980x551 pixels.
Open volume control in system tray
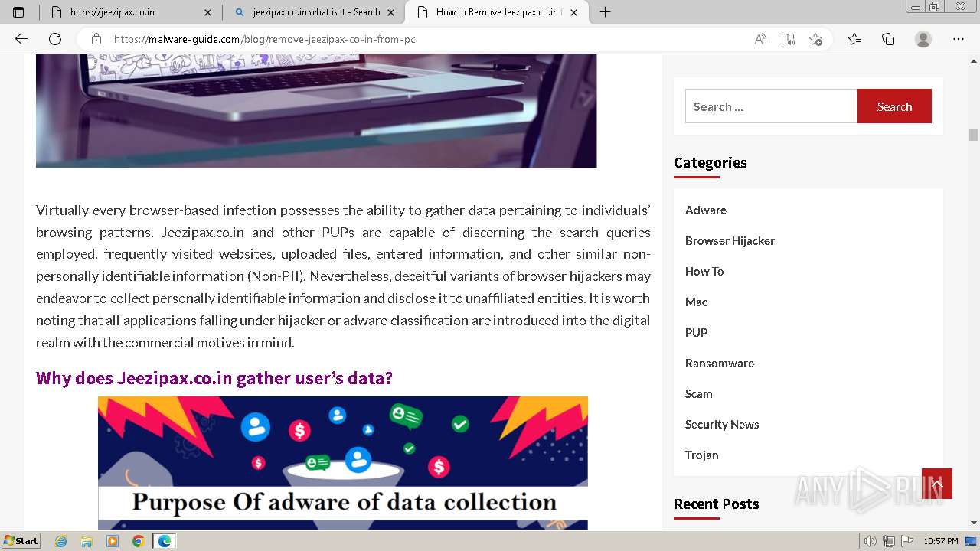(x=871, y=541)
